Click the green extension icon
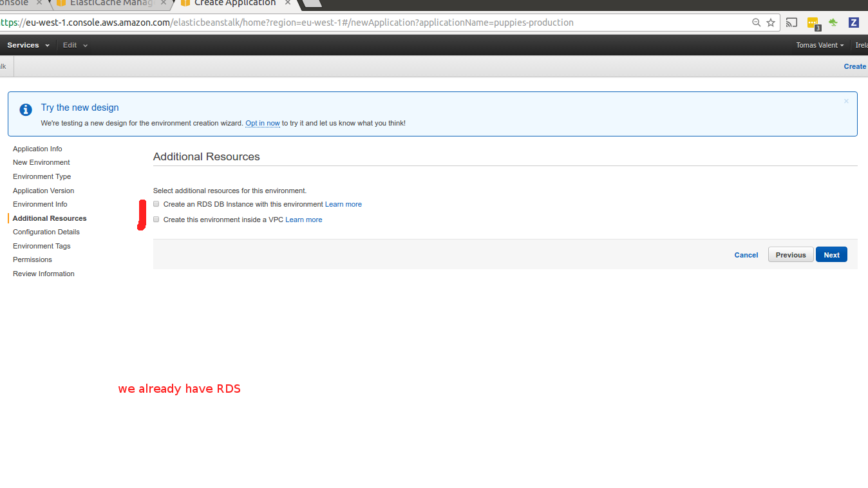Image resolution: width=868 pixels, height=488 pixels. (833, 23)
